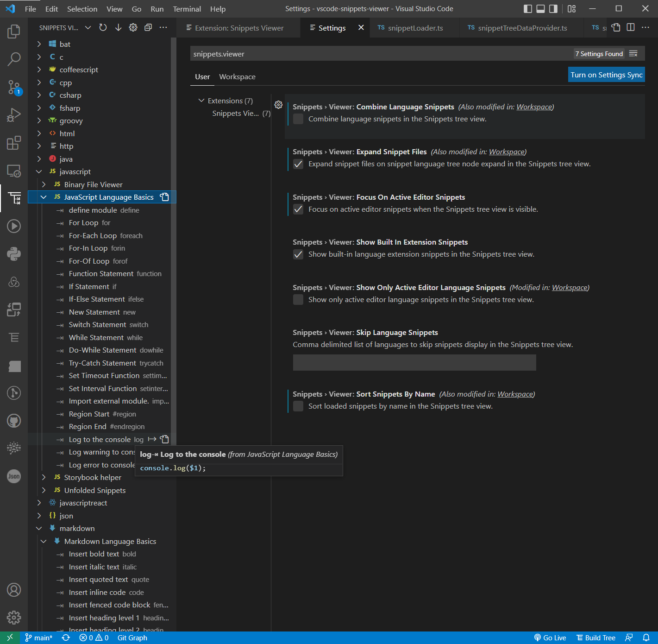The image size is (658, 644).
Task: Click the Synchronize Changes icon in status bar
Action: (x=66, y=638)
